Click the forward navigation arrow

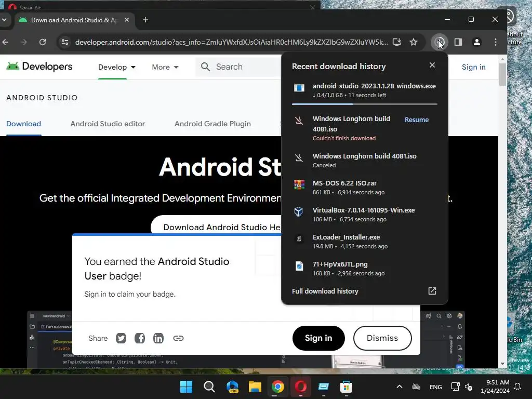click(x=24, y=42)
